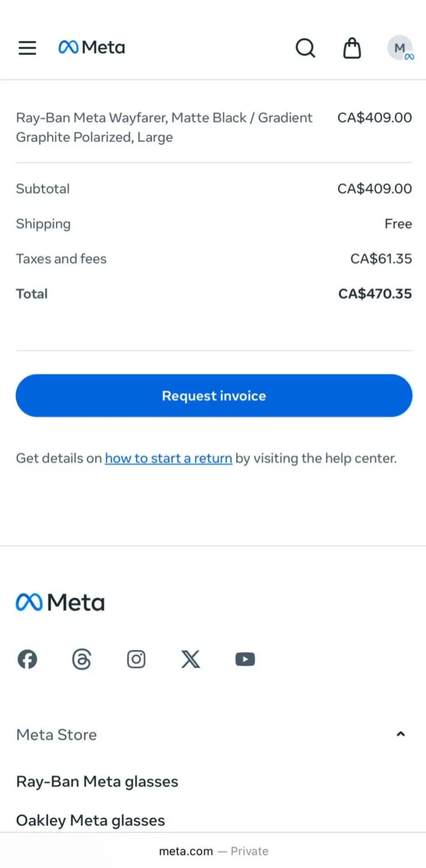Viewport: 426px width, 868px height.
Task: Open the shopping bag
Action: click(x=352, y=48)
